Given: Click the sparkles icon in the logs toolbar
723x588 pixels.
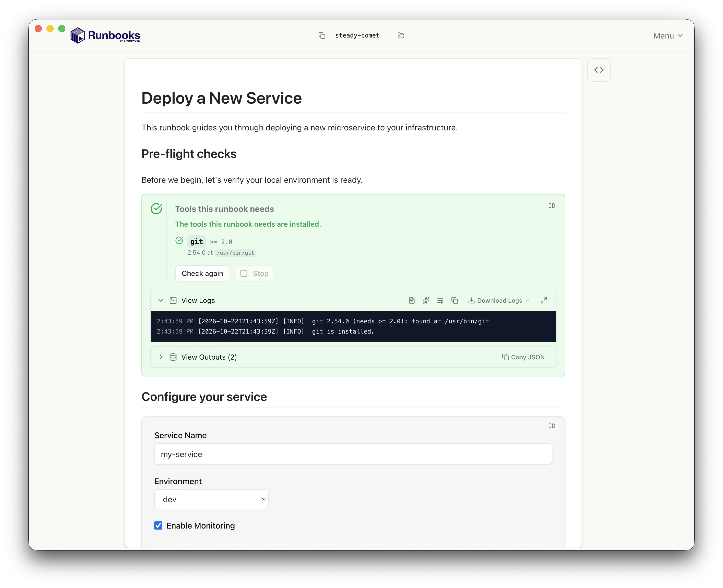Looking at the screenshot, I should coord(426,300).
